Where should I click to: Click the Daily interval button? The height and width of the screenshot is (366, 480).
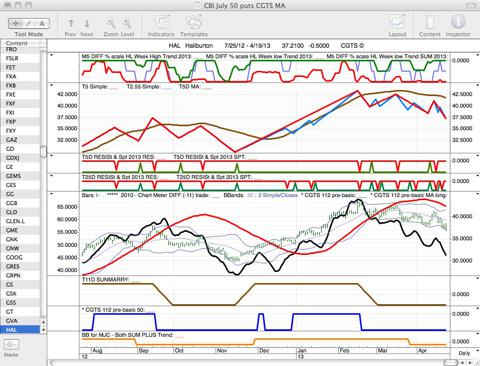click(x=464, y=353)
